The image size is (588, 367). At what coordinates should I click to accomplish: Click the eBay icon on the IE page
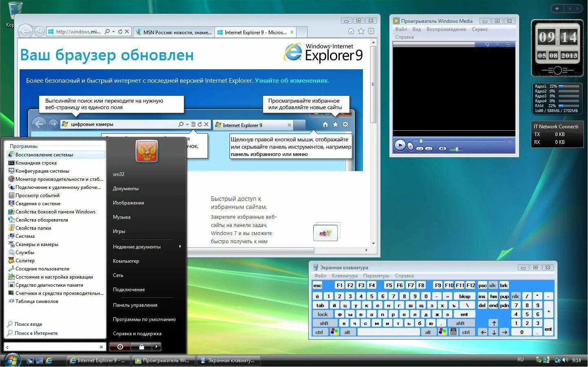pyautogui.click(x=325, y=233)
